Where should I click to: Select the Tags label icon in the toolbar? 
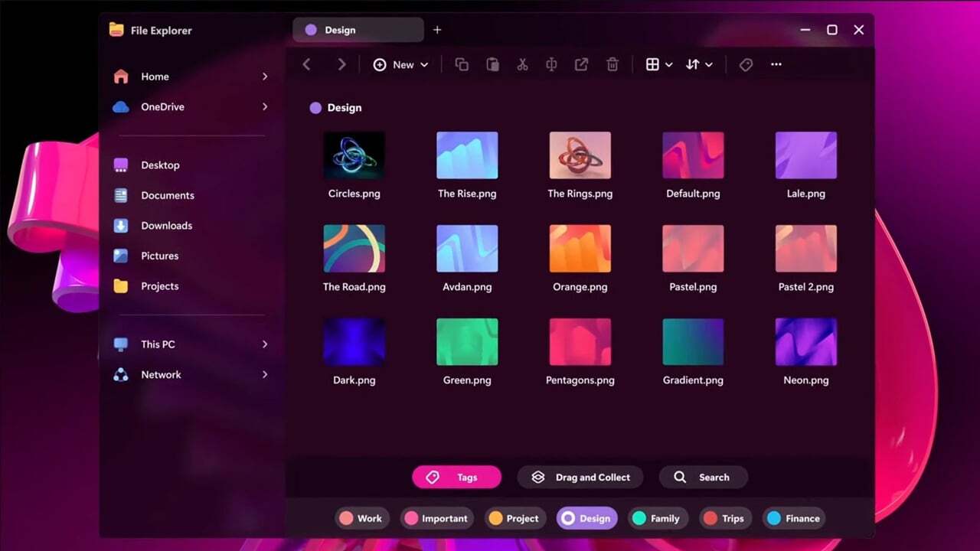746,64
